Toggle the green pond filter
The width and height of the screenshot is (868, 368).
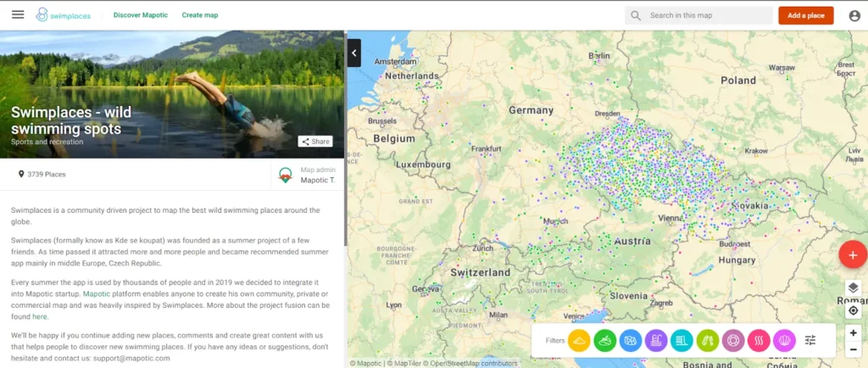pos(605,340)
